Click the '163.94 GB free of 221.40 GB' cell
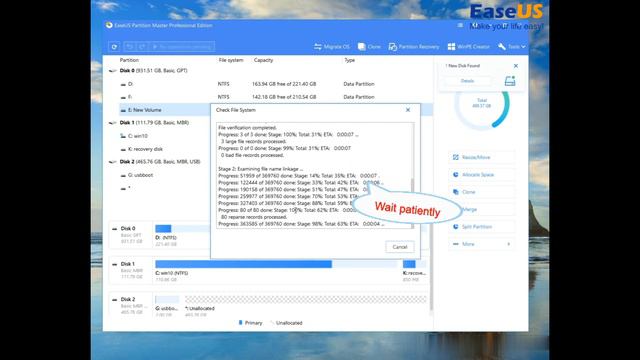 pyautogui.click(x=284, y=84)
